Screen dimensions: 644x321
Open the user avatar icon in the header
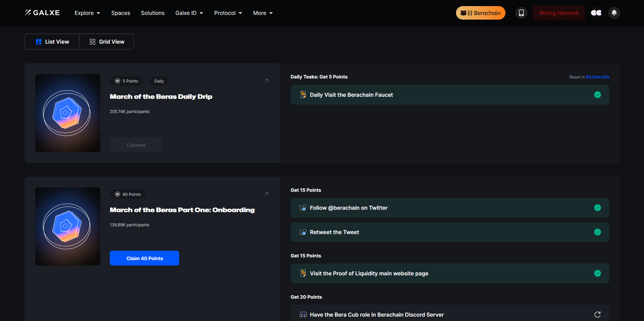tap(596, 13)
